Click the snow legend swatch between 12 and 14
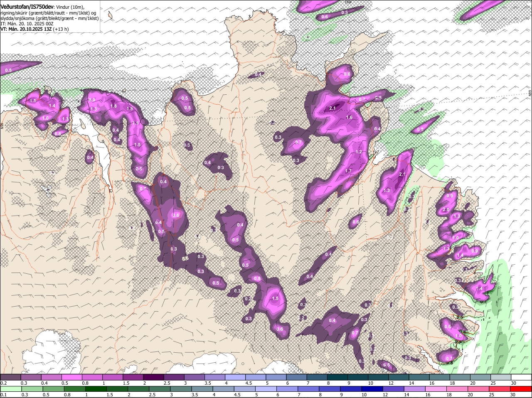Image resolution: width=532 pixels, height=398 pixels. 399,377
